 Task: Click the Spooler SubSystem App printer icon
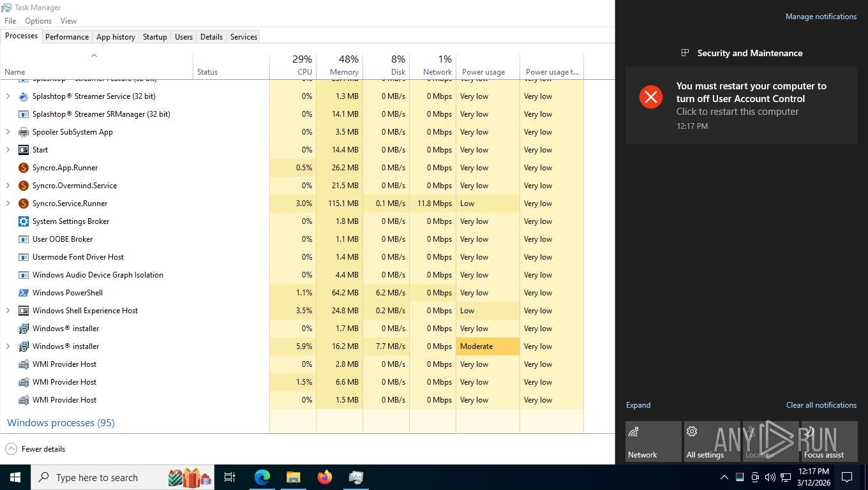pos(24,132)
